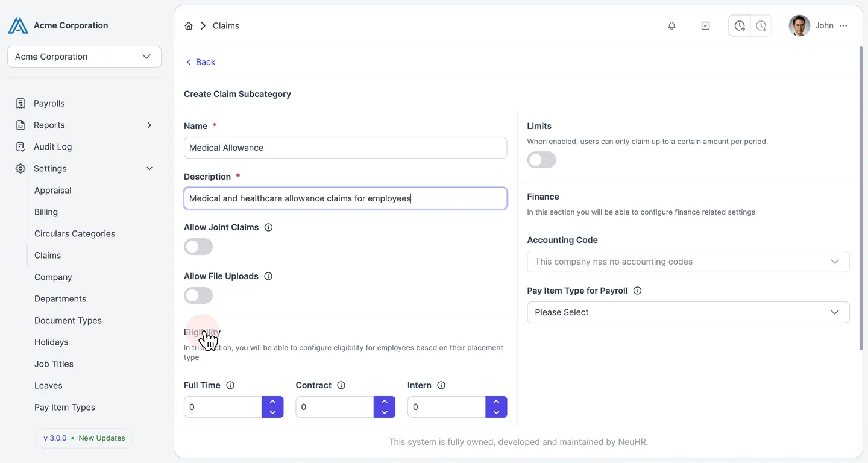Click the Acme Corporation logo icon
Screen dimensions: 868x463
(18, 25)
